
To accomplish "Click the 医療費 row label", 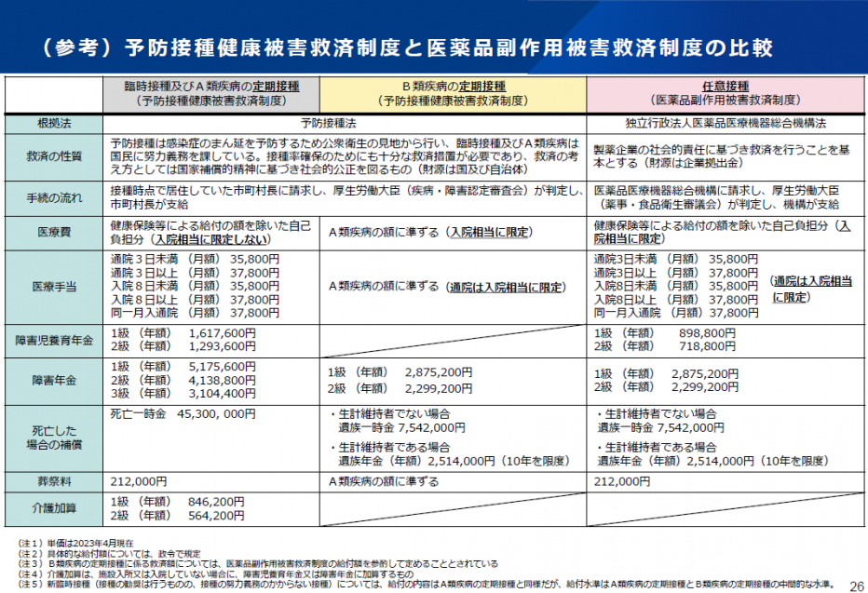I will pyautogui.click(x=54, y=233).
